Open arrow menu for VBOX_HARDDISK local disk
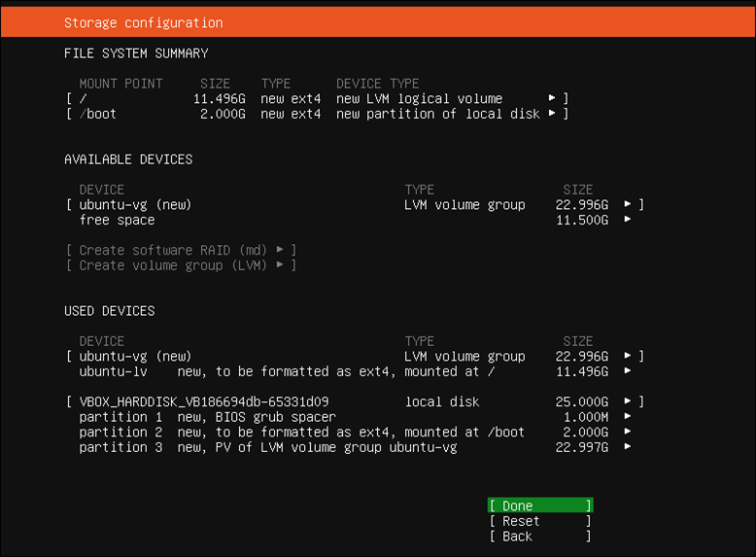 628,400
